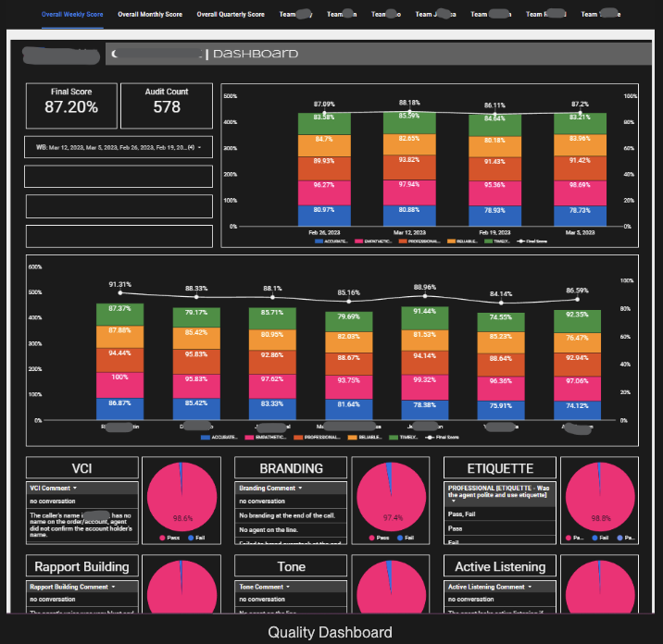Click the crescent moon icon beside Dashboard title
The height and width of the screenshot is (644, 663).
[x=114, y=54]
